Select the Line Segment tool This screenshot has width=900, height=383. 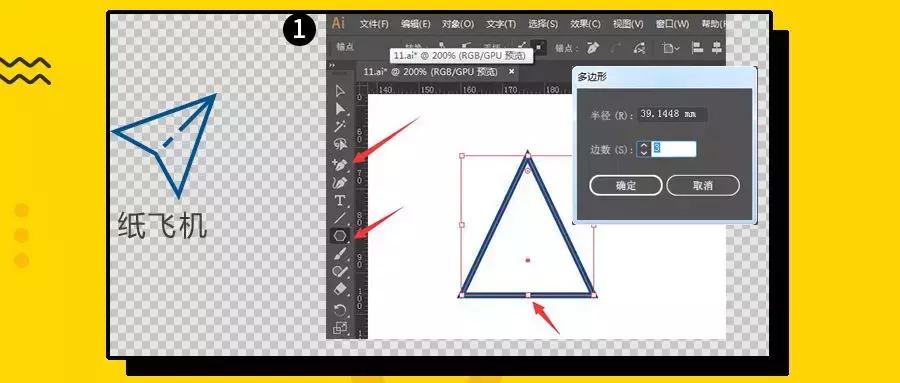(x=340, y=218)
